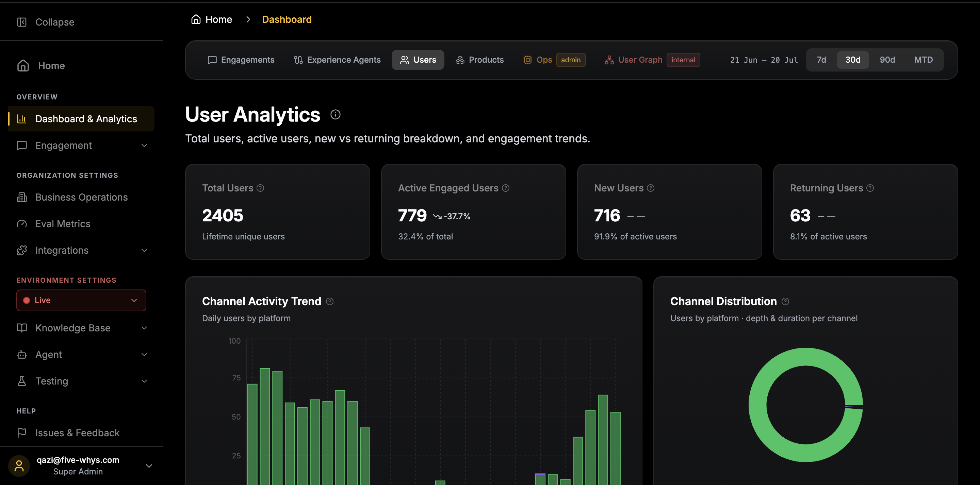
Task: Click the help icon beside New Users
Action: (x=651, y=188)
